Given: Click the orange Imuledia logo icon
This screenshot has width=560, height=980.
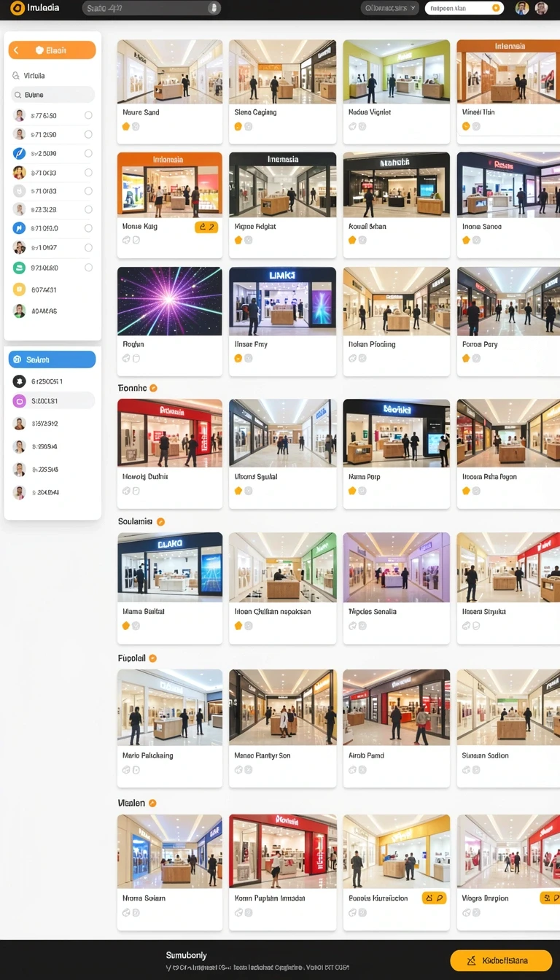Looking at the screenshot, I should coord(17,8).
